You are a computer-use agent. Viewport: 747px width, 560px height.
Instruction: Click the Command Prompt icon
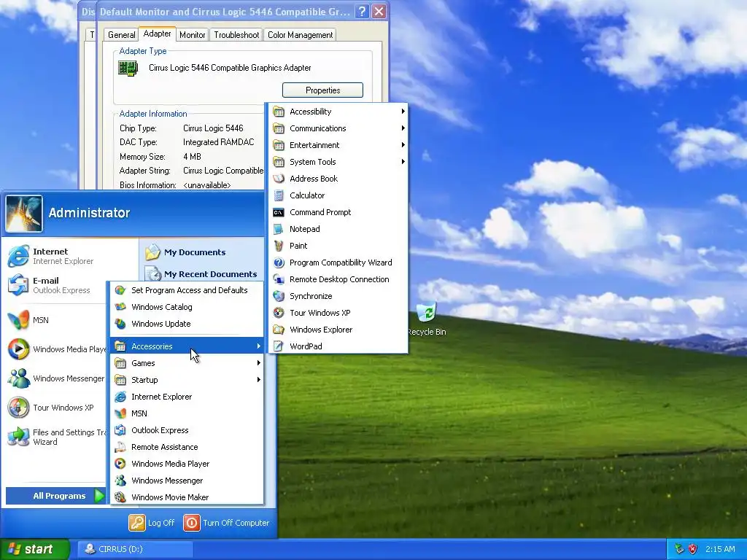[x=279, y=212]
